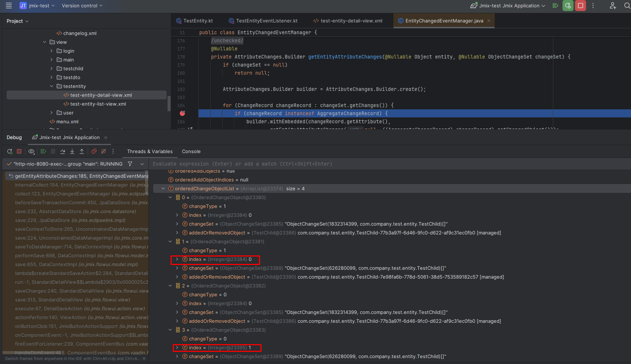Open the Jmix-test Jmix Application run configuration dropdown
The width and height of the screenshot is (631, 364).
tap(508, 6)
